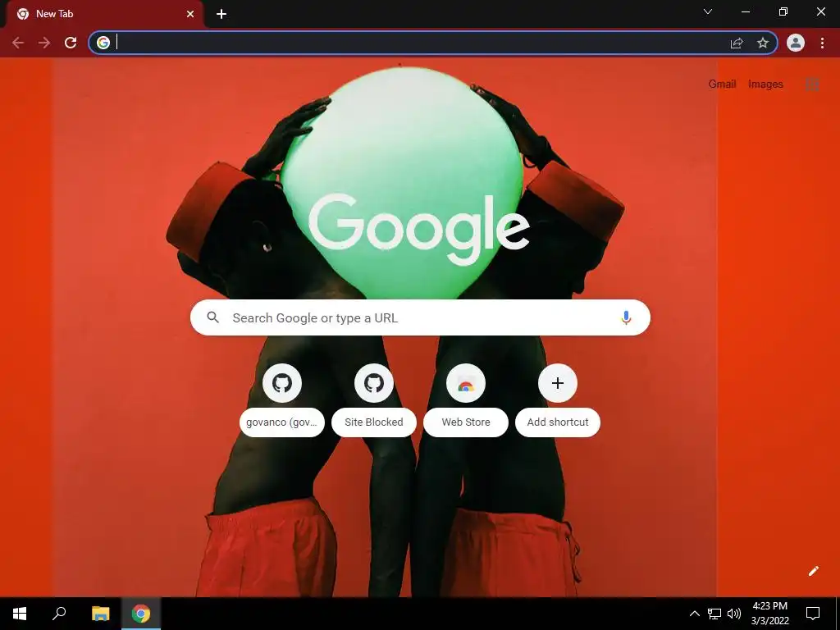Screen dimensions: 840x630
Task: Customize this page with pencil icon
Action: click(813, 571)
